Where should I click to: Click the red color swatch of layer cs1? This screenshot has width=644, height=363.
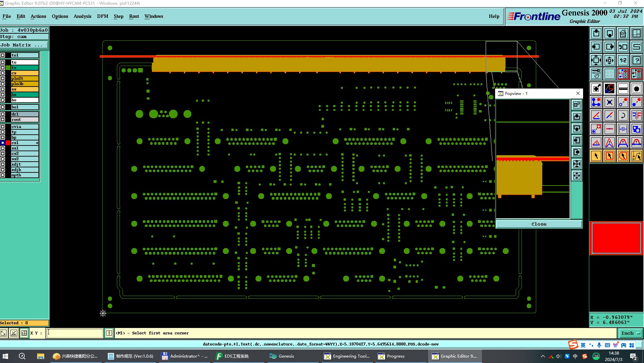coord(8,143)
